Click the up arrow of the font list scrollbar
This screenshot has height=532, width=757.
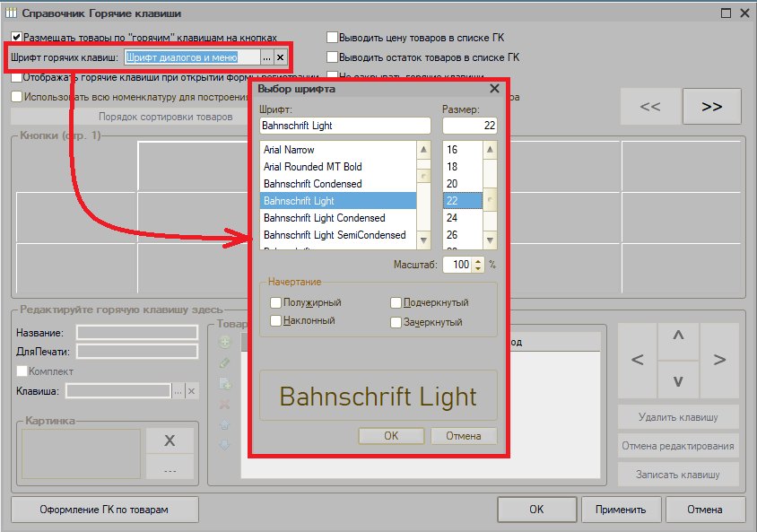click(423, 149)
